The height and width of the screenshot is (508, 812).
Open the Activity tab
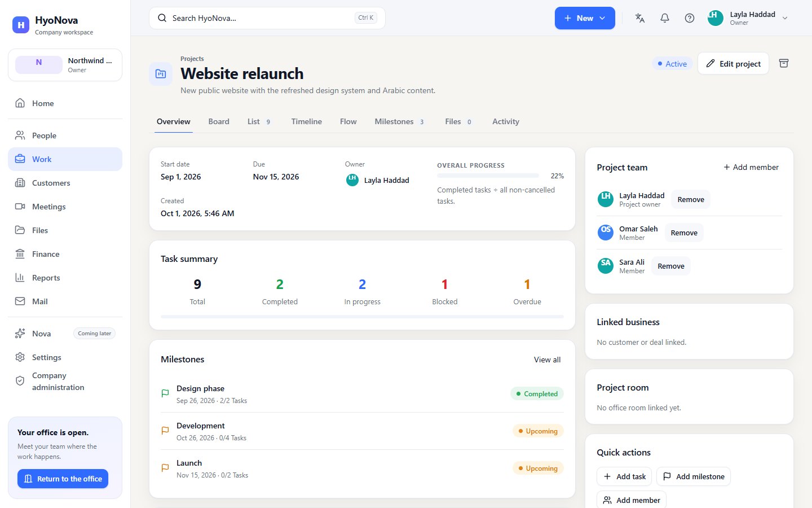(x=506, y=121)
